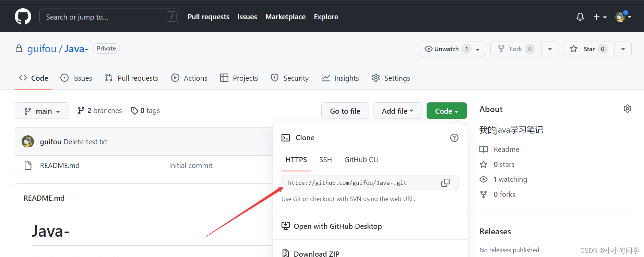The height and width of the screenshot is (257, 644).
Task: Open the 0 forks link
Action: [504, 194]
